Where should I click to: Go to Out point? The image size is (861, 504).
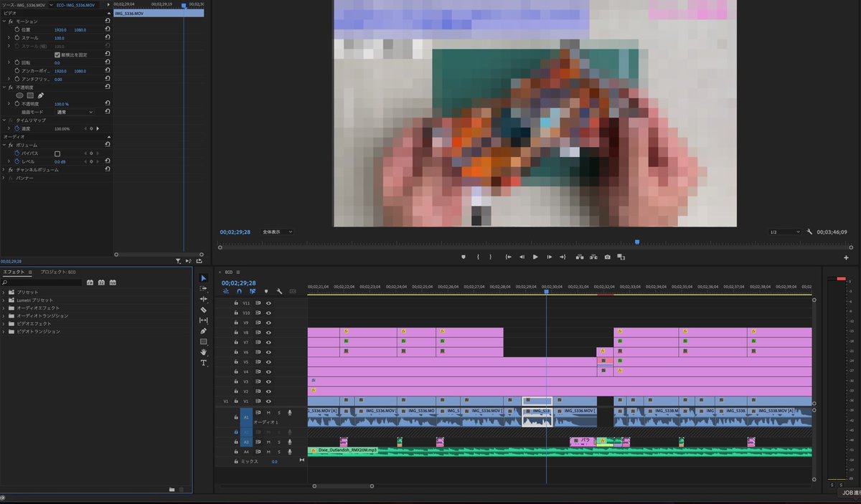(563, 257)
